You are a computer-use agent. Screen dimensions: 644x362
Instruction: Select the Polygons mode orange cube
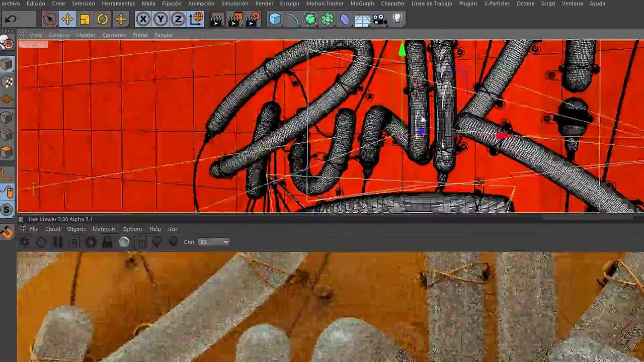[7, 151]
